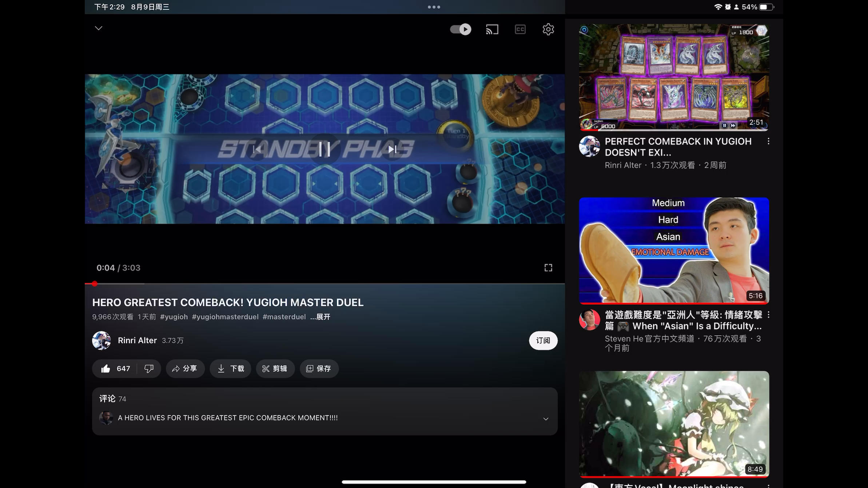The image size is (868, 488).
Task: Toggle closed captions CC
Action: (520, 29)
